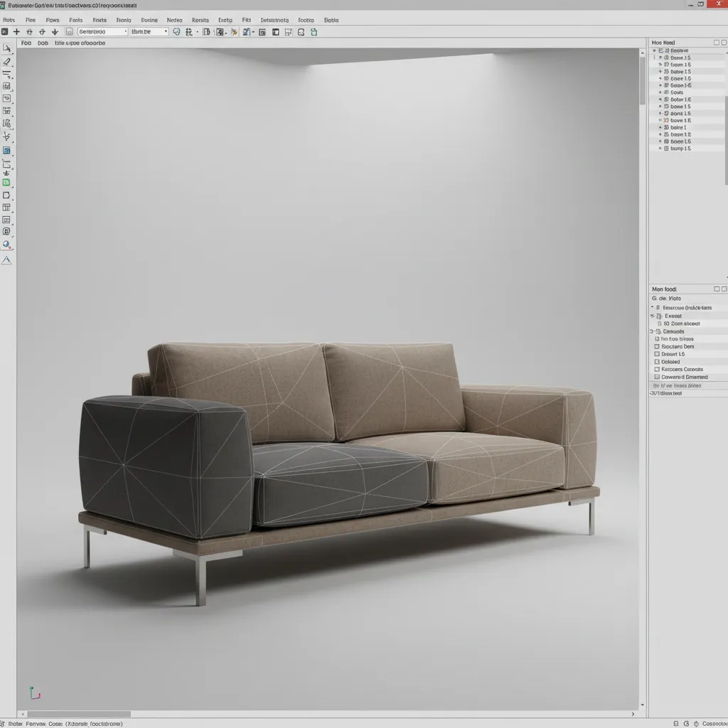Open the Kersits menu
Viewport: 728px width, 728px height.
pos(200,20)
